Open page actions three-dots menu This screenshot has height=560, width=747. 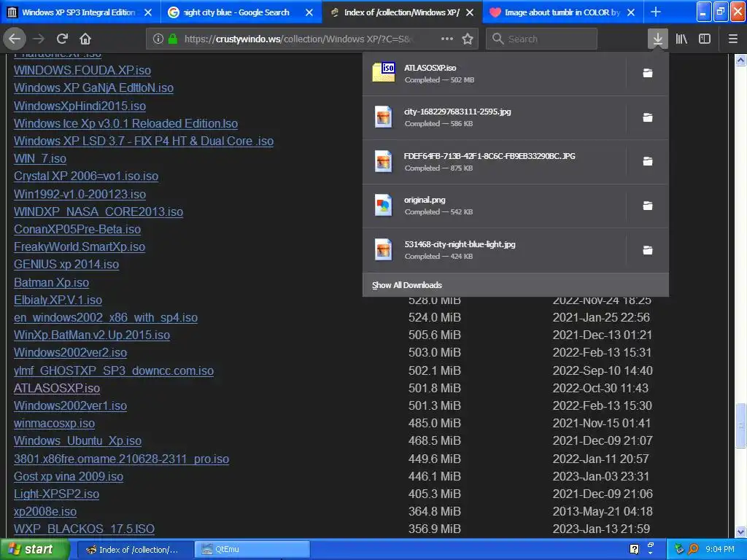click(447, 39)
